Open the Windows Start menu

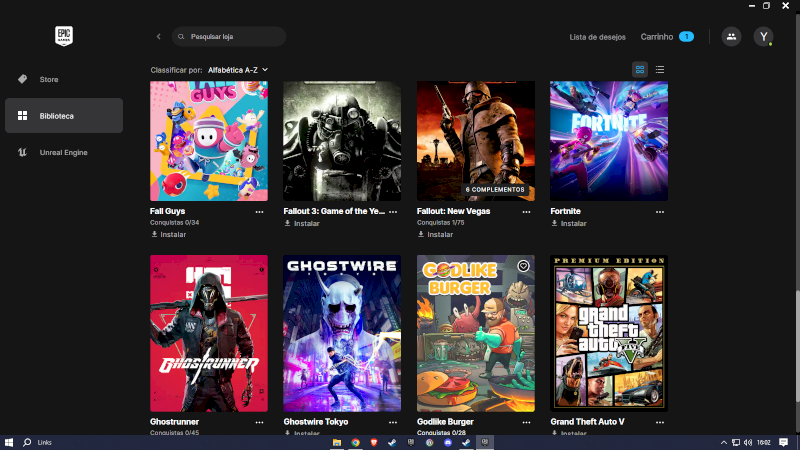(9, 442)
